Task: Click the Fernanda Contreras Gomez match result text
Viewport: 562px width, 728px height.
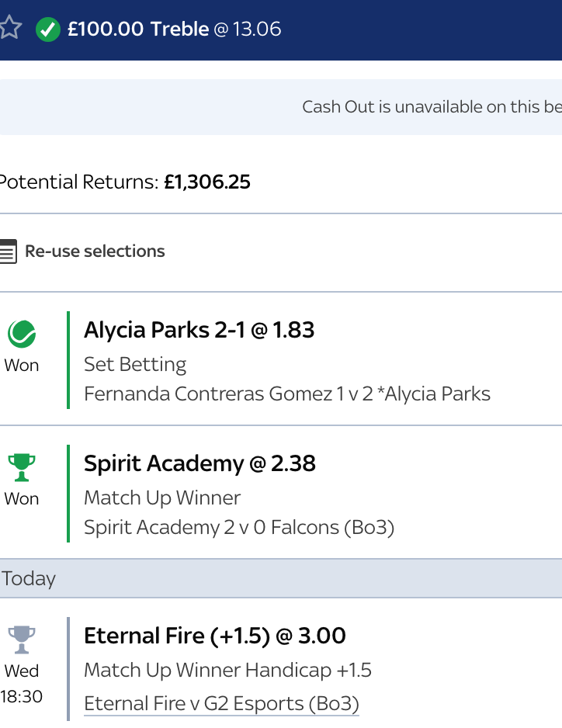Action: point(287,394)
